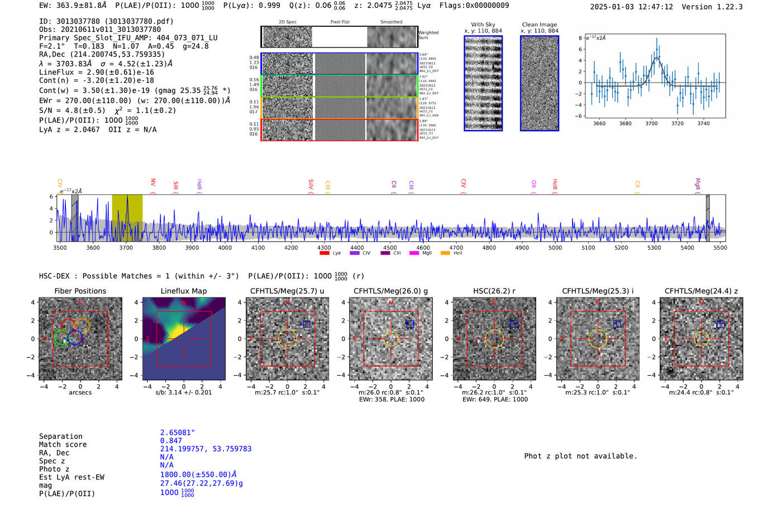Click the 'Obs: 20210611v011_3013037780' line
The height and width of the screenshot is (532, 782).
point(100,29)
